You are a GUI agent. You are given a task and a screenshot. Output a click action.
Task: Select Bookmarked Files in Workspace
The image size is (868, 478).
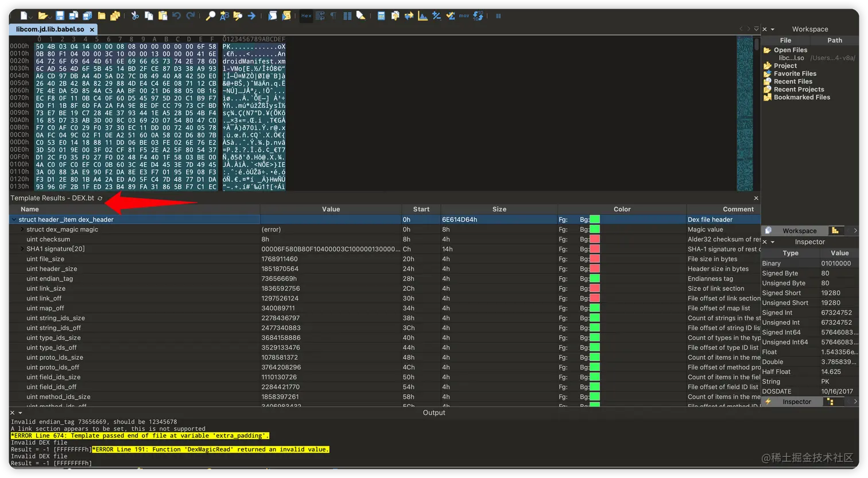click(802, 98)
